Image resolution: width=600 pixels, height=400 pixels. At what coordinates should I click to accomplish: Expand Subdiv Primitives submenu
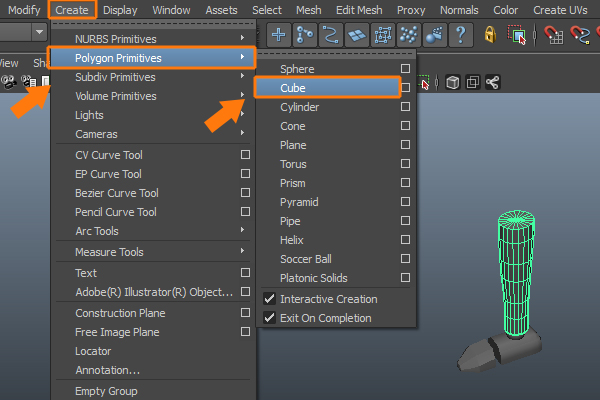(243, 76)
